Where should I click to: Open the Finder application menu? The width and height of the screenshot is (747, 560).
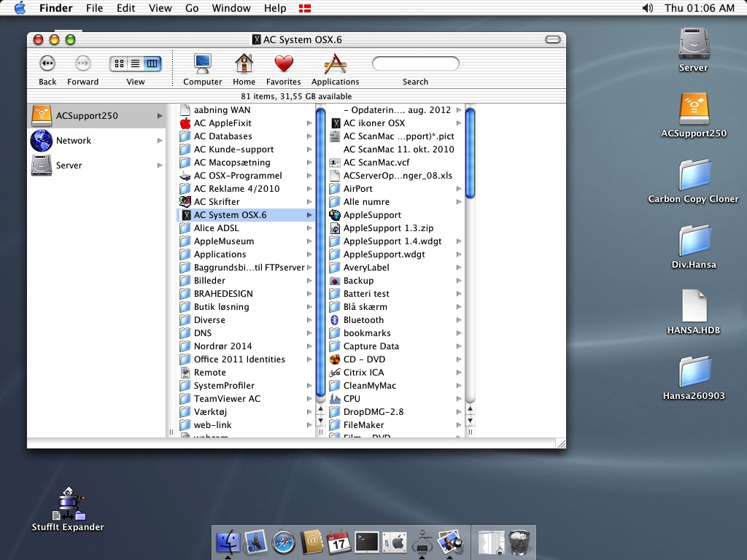tap(55, 8)
